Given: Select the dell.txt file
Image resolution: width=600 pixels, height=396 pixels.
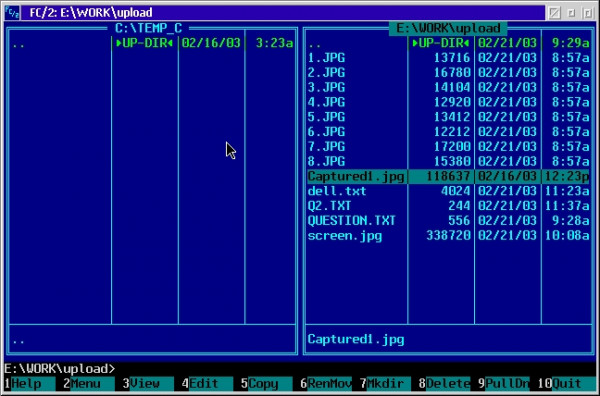Looking at the screenshot, I should 448,191.
